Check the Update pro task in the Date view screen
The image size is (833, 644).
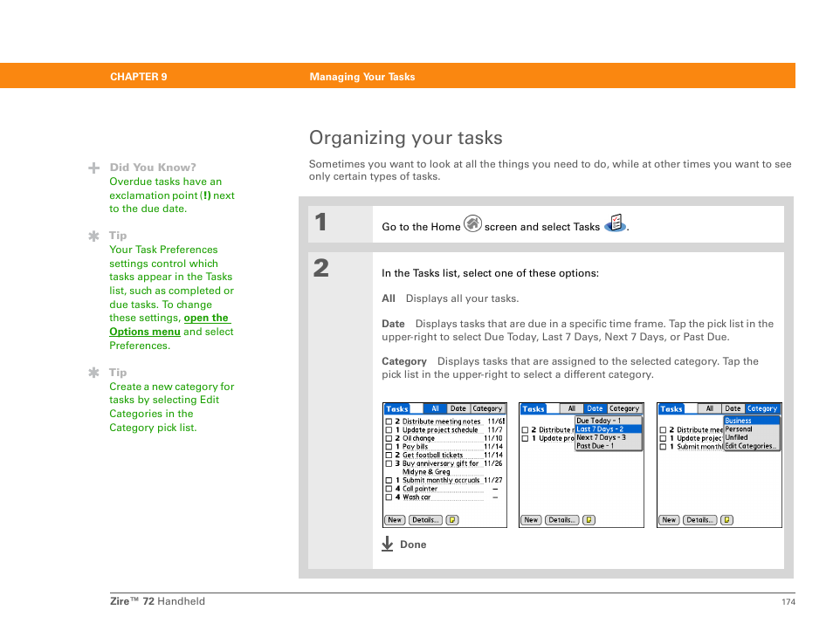pyautogui.click(x=525, y=439)
